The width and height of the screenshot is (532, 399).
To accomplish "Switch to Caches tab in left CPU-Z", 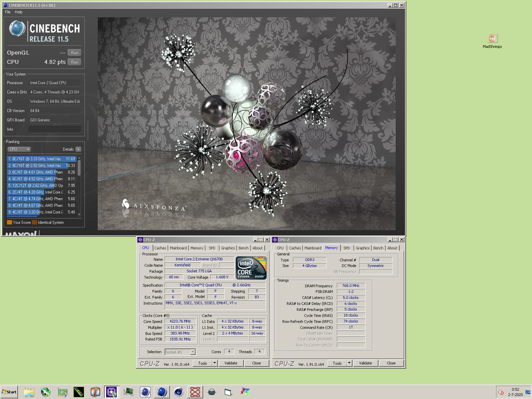I will [x=160, y=248].
